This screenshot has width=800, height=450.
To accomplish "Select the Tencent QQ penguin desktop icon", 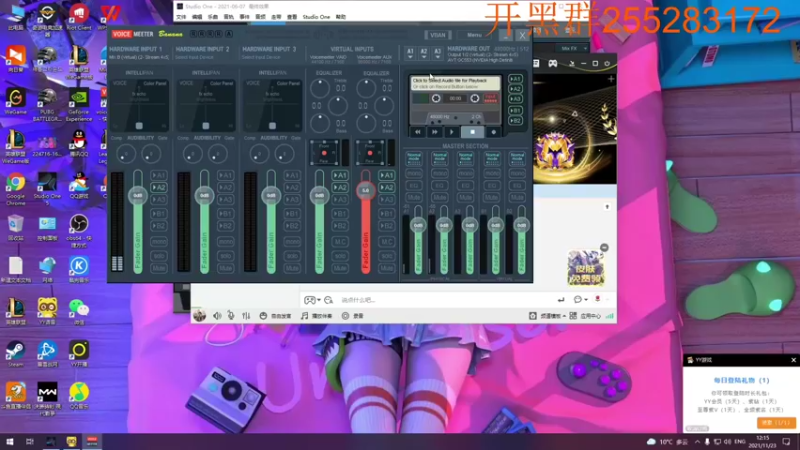I will point(79,143).
